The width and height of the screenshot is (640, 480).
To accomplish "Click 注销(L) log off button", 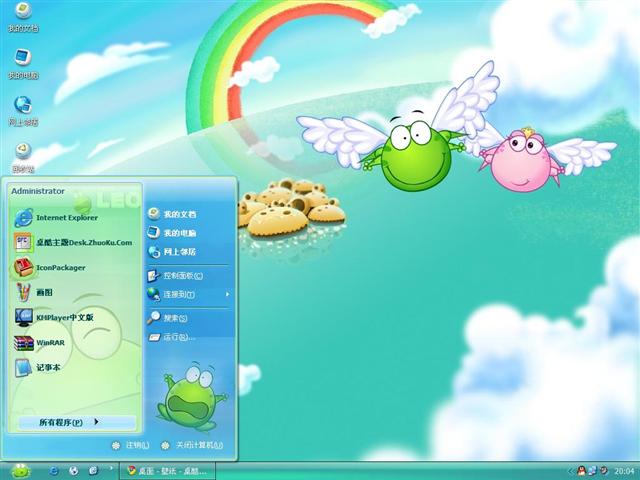I will pyautogui.click(x=131, y=445).
